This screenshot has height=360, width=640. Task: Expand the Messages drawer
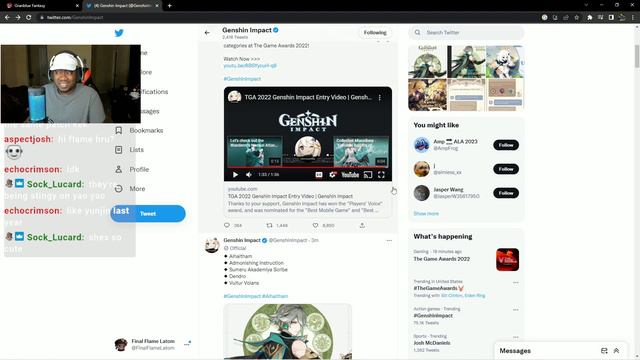pos(616,351)
